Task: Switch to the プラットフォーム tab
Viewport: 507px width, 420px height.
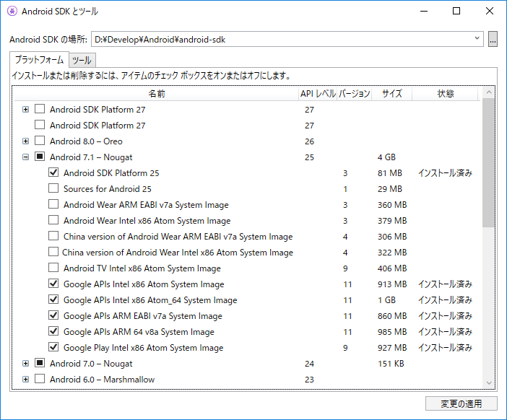Action: [x=39, y=60]
